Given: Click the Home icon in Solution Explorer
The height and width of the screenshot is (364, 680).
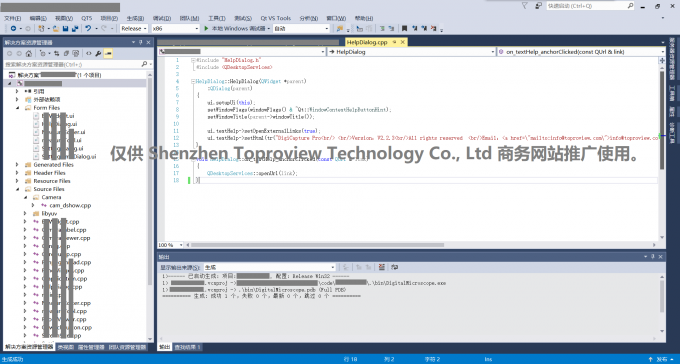Looking at the screenshot, I should pos(29,53).
